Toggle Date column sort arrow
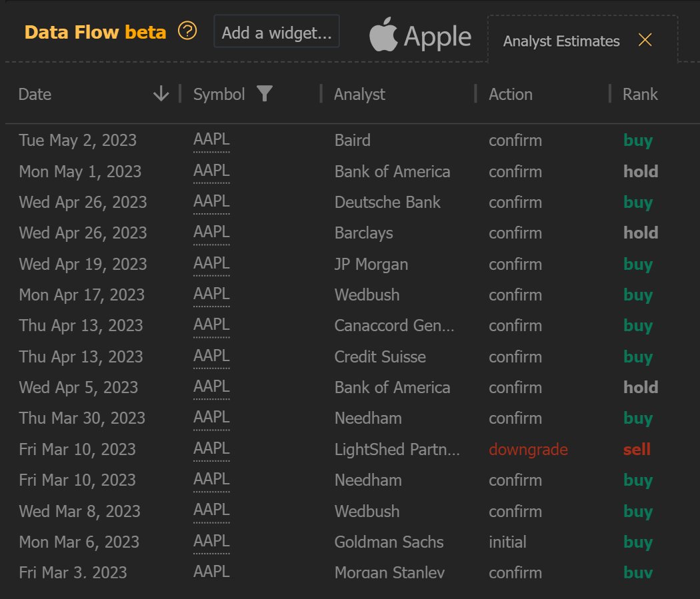This screenshot has width=700, height=599. pyautogui.click(x=161, y=94)
